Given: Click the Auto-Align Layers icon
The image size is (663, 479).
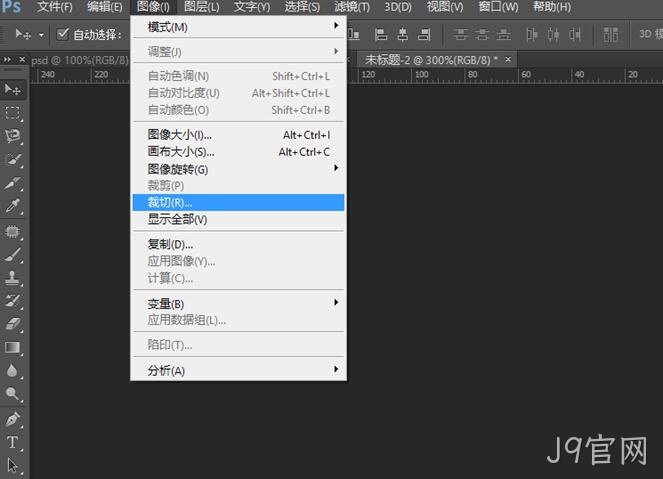Looking at the screenshot, I should (x=610, y=34).
